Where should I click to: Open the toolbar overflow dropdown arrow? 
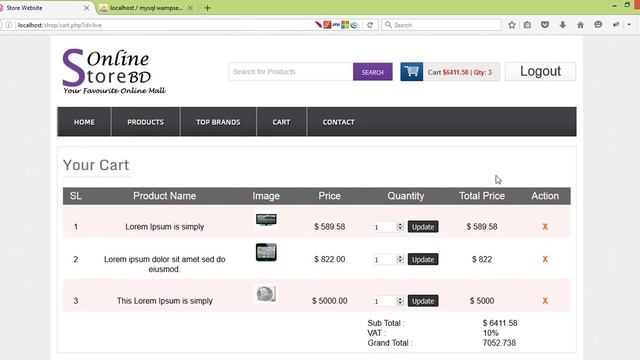click(629, 25)
